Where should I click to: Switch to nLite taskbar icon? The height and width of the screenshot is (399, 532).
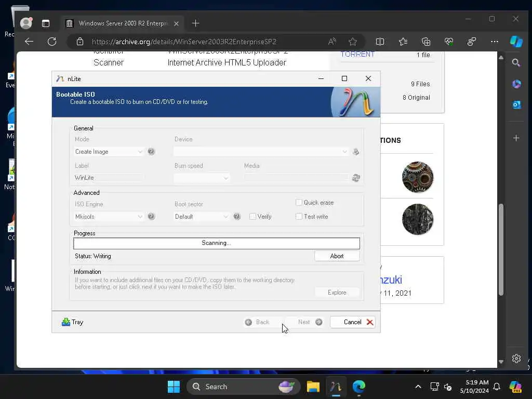pyautogui.click(x=336, y=387)
